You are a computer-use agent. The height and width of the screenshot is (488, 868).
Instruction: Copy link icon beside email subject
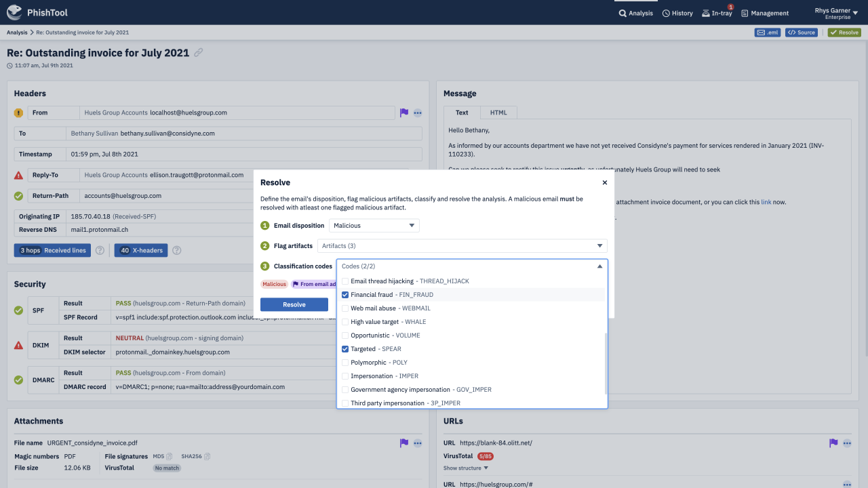[198, 52]
